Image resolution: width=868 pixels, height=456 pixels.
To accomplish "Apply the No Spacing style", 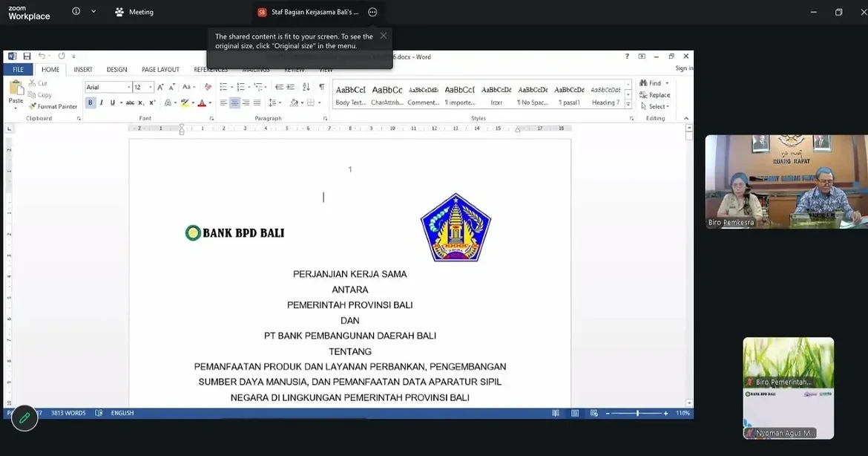I will pyautogui.click(x=533, y=95).
